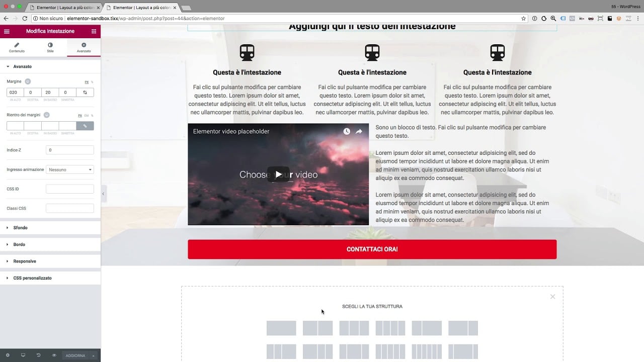This screenshot has width=644, height=362.
Task: Open save options arrow next to Aggiorna
Action: [93, 355]
